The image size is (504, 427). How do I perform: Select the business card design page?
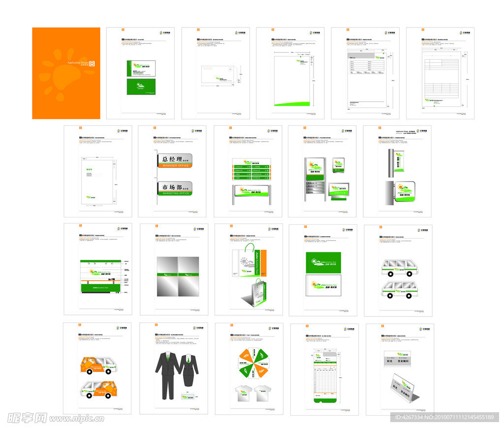point(140,73)
